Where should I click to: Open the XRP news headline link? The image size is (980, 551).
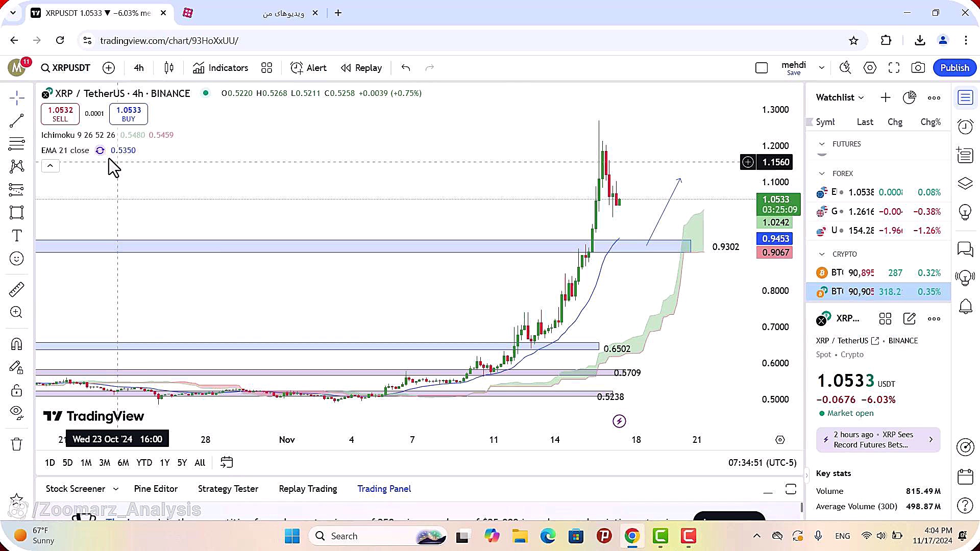(878, 440)
